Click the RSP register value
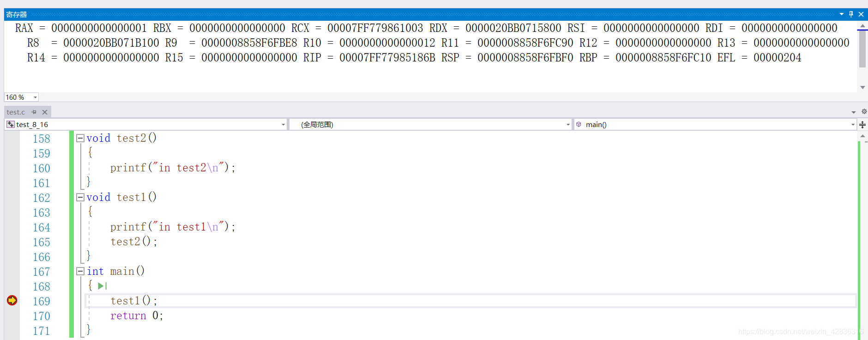 click(525, 58)
